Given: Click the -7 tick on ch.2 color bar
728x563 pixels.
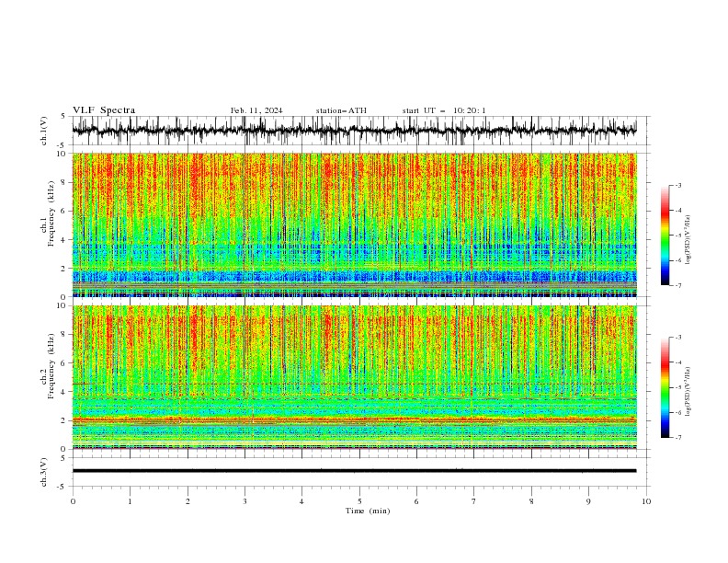Looking at the screenshot, I should tap(678, 437).
